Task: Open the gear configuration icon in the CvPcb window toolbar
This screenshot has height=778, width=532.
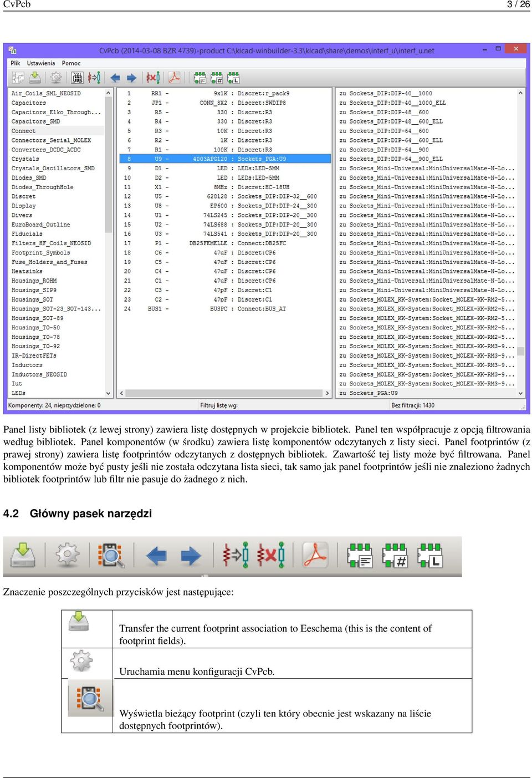Action: (55, 78)
